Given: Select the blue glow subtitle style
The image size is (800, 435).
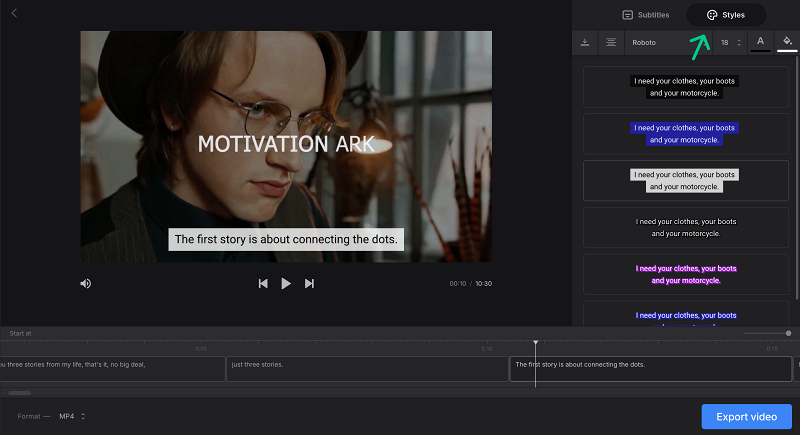Looking at the screenshot, I should point(686,314).
